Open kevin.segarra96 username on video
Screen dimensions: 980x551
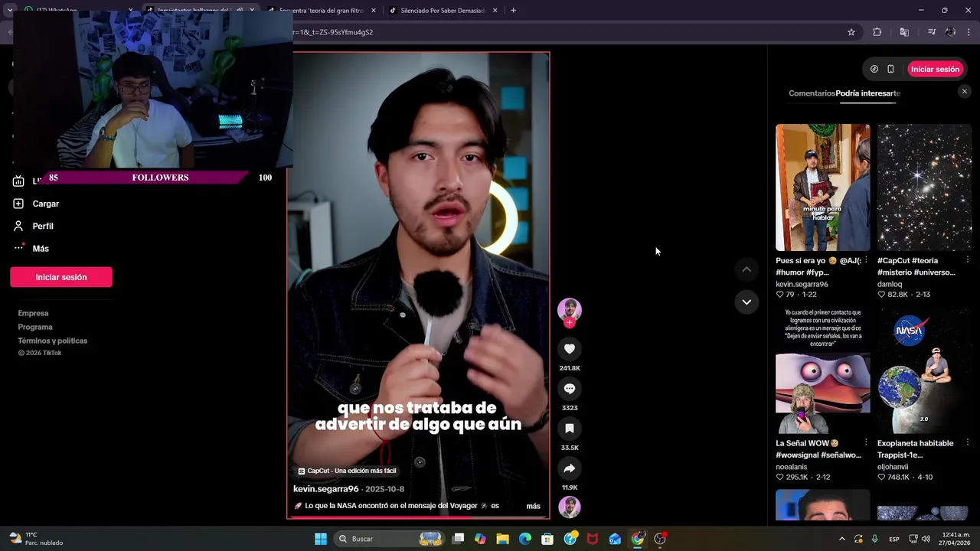326,489
